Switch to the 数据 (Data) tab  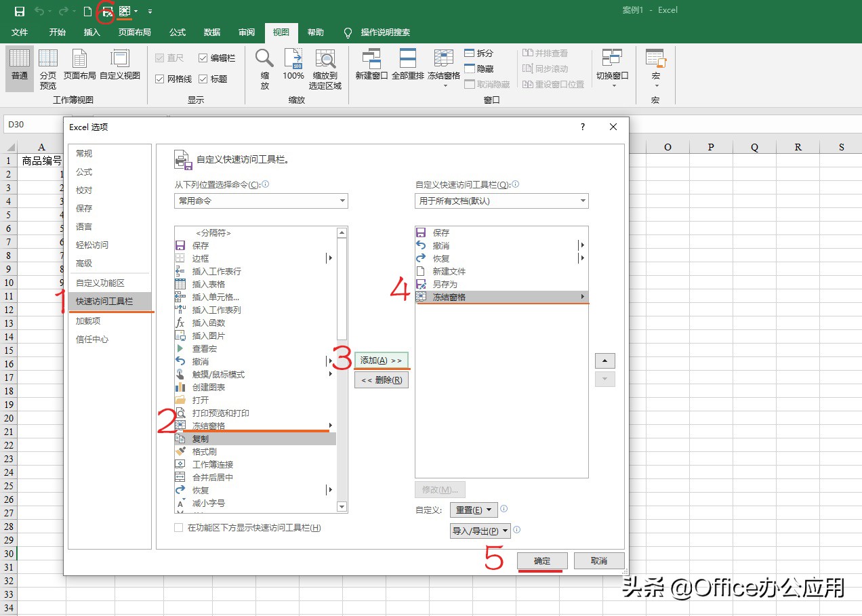(212, 33)
